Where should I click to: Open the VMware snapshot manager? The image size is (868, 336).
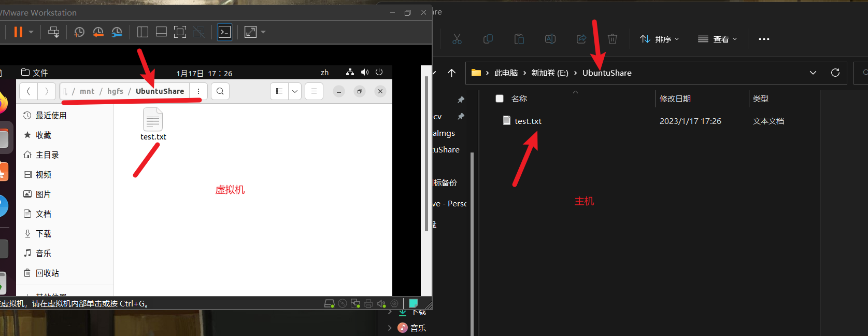pos(117,32)
